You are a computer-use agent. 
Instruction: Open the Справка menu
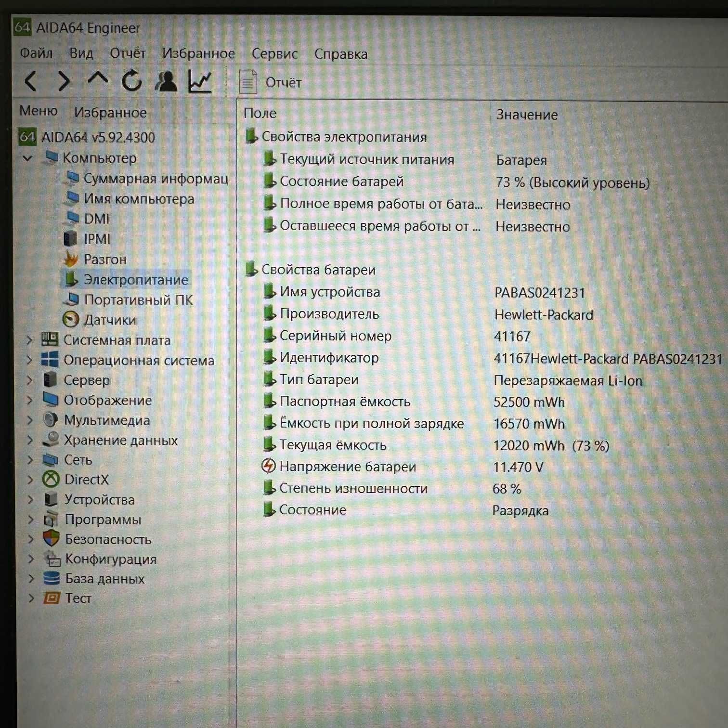pos(341,54)
